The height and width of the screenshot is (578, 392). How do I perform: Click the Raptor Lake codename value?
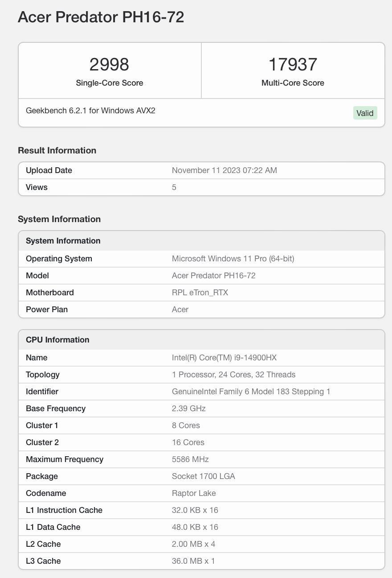(x=194, y=493)
